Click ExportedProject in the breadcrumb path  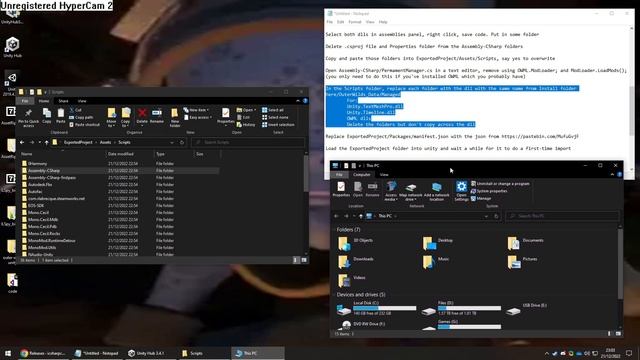coord(78,142)
